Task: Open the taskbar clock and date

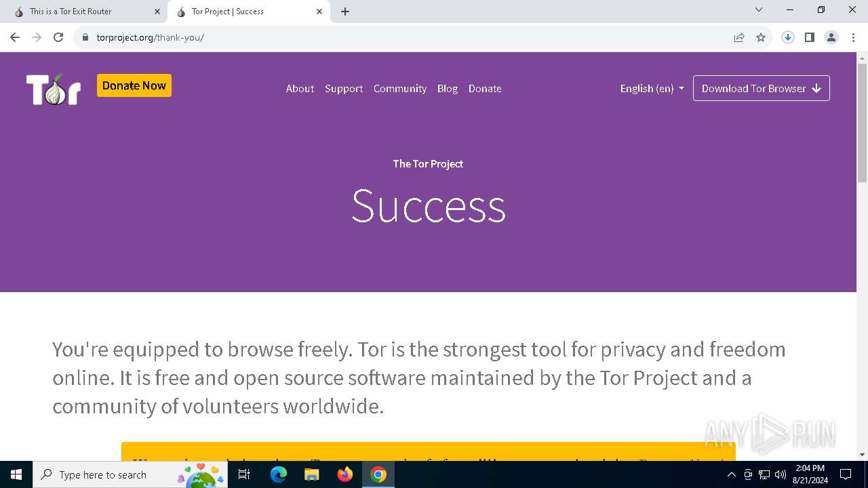Action: [810, 474]
